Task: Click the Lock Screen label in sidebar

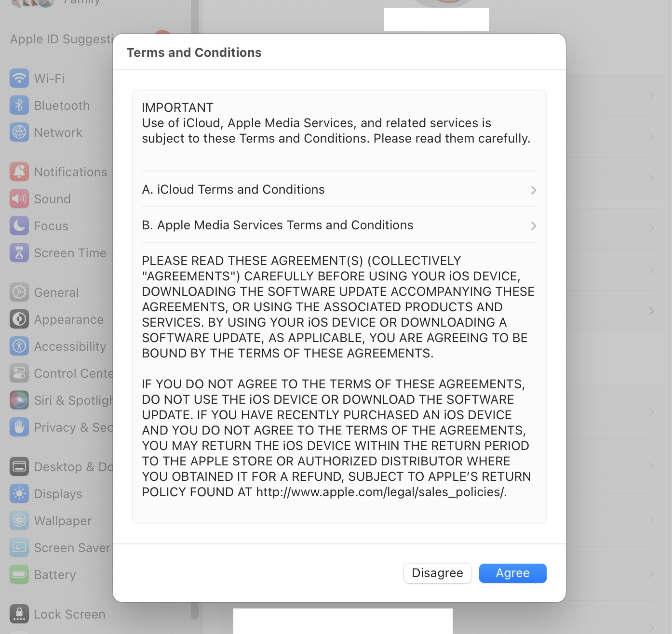Action: pyautogui.click(x=70, y=614)
